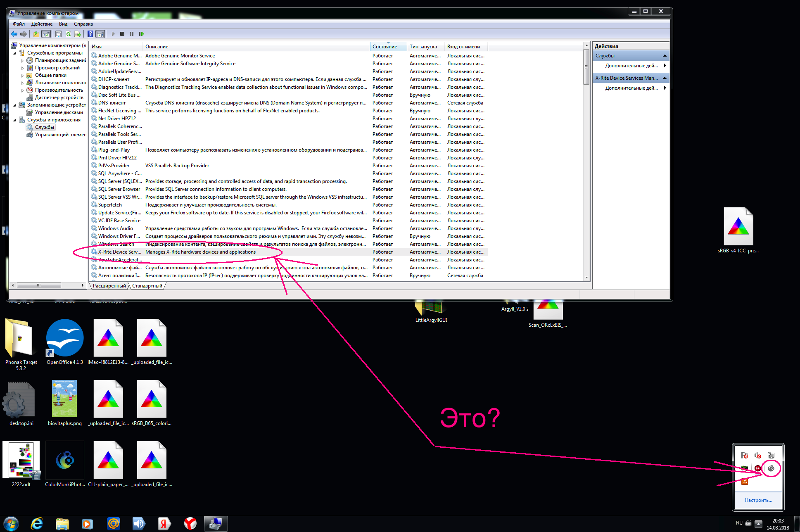The image size is (800, 532).
Task: Sort by the Вход от имени column
Action: (466, 47)
